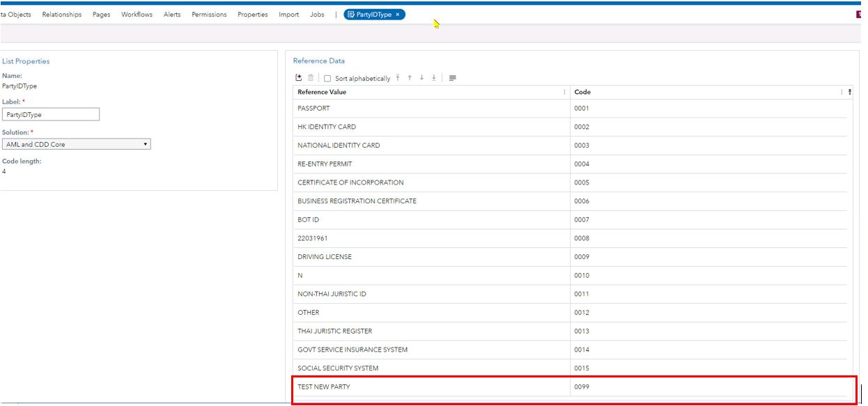Select the HK IDENTITY CARD reference value

click(x=327, y=127)
